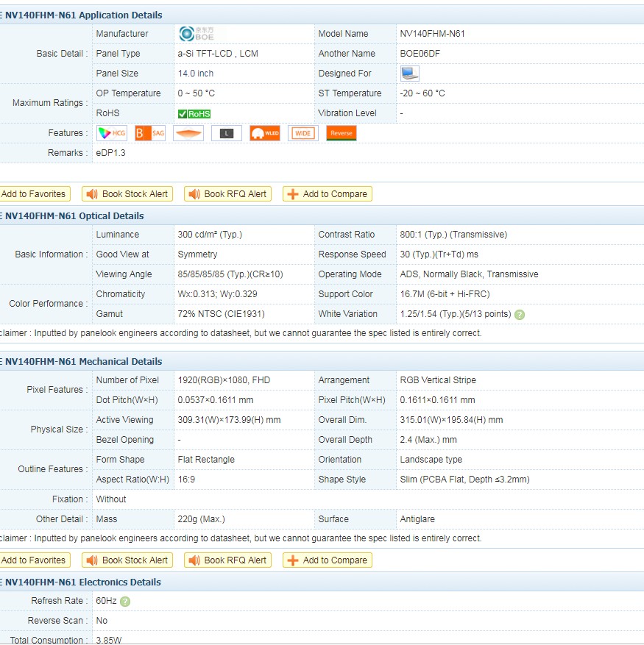
Task: Select the model name value NV140FHM-N61
Action: point(432,34)
